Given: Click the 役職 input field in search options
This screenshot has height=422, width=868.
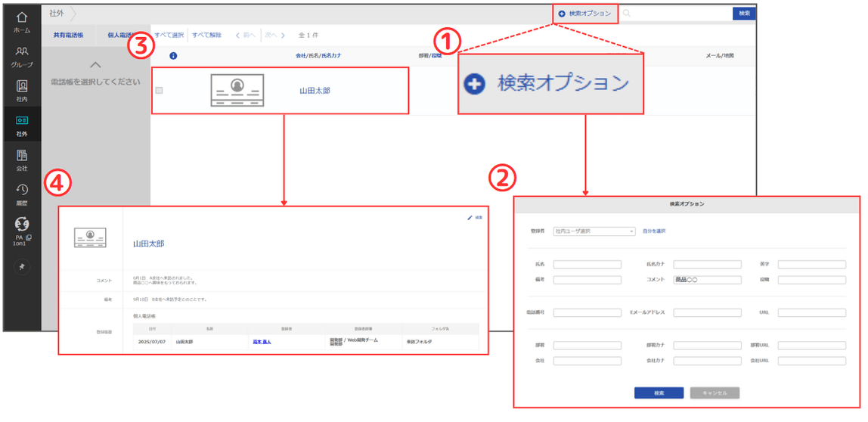Looking at the screenshot, I should (x=811, y=280).
